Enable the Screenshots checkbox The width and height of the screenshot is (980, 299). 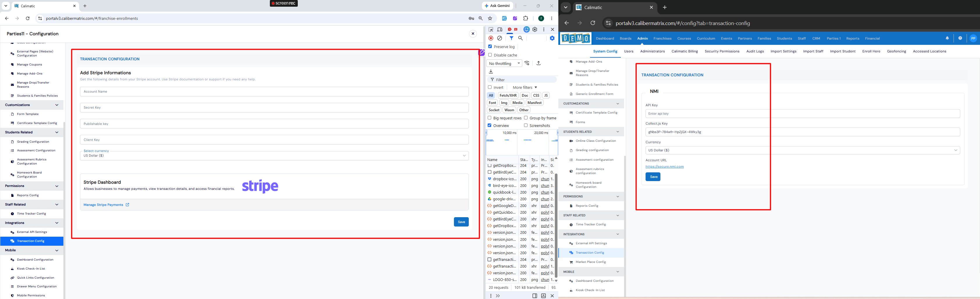pos(526,125)
